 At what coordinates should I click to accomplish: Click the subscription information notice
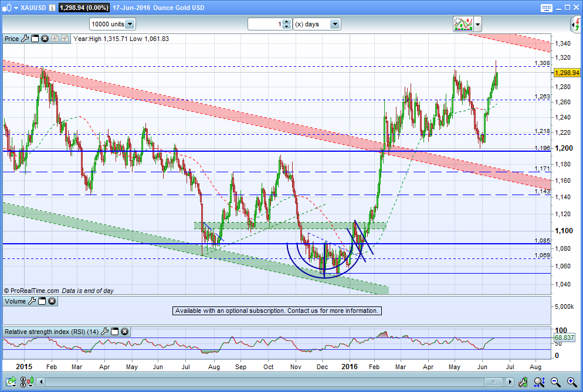pos(277,311)
